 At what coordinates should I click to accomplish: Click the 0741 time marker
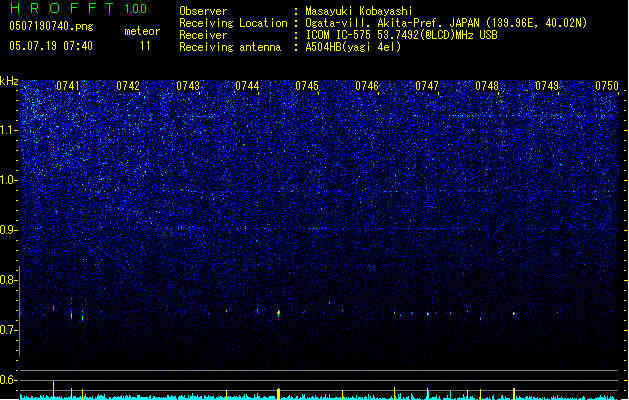point(68,86)
